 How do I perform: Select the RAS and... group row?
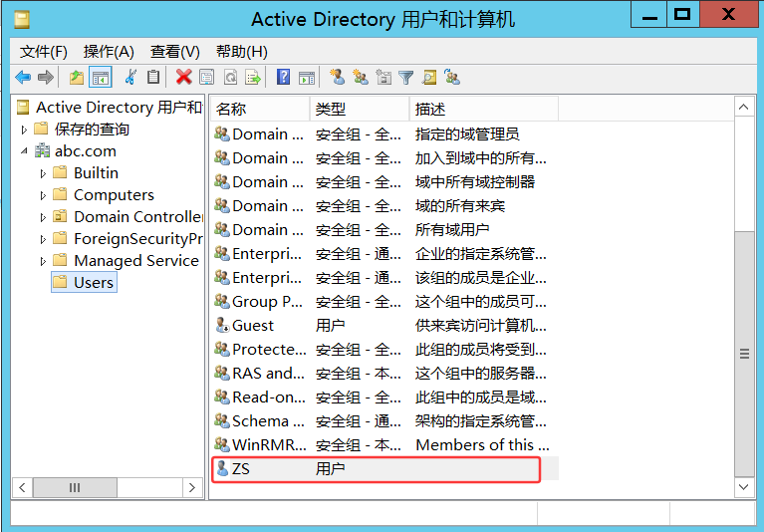click(x=384, y=373)
